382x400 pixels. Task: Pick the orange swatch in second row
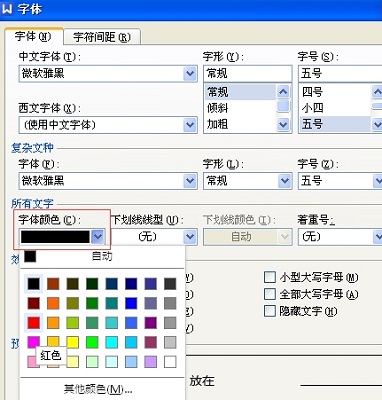point(53,303)
